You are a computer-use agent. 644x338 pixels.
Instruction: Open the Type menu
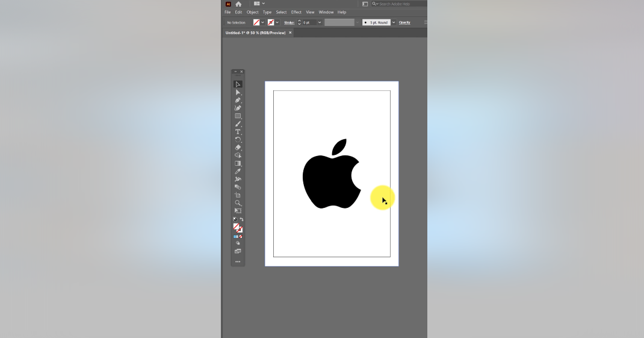coord(267,12)
